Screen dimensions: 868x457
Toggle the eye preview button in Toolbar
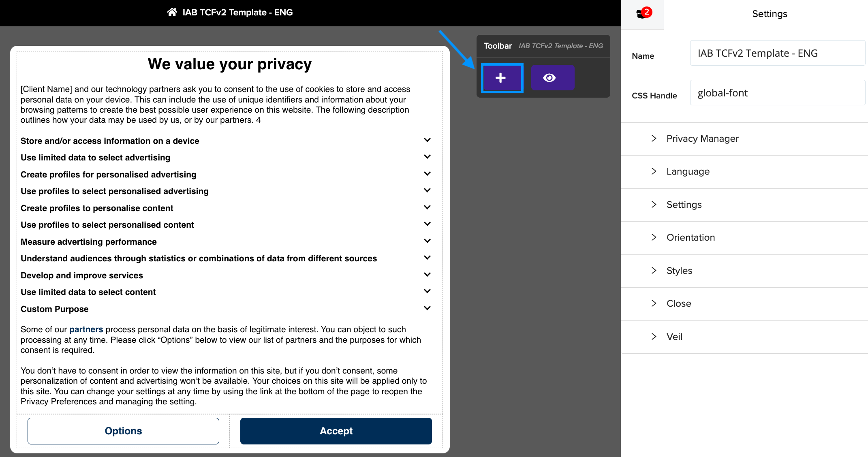pyautogui.click(x=553, y=78)
